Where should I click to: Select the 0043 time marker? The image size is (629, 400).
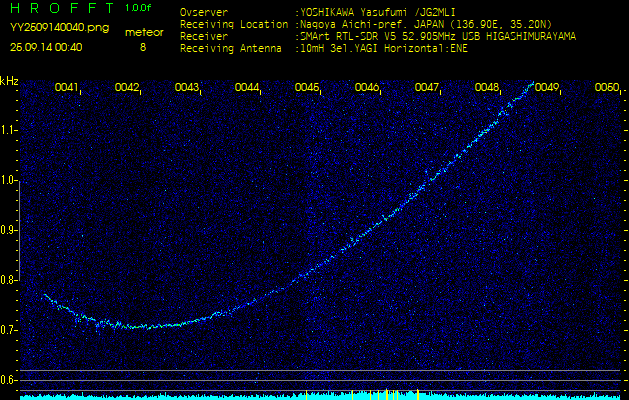point(187,88)
